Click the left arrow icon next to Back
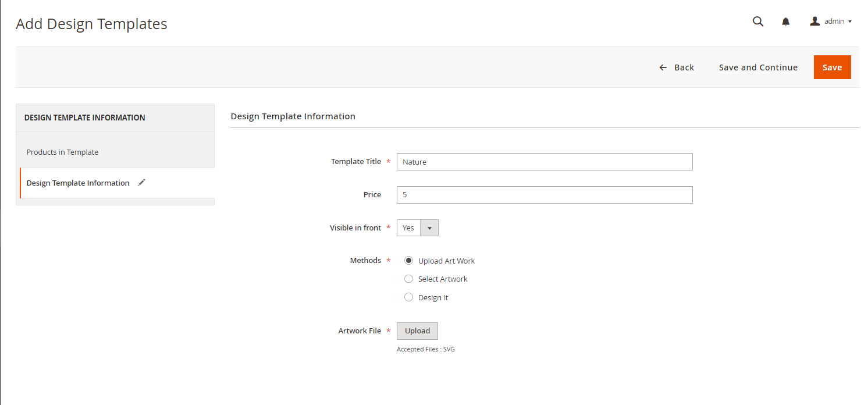Viewport: 868px width, 405px height. point(663,67)
